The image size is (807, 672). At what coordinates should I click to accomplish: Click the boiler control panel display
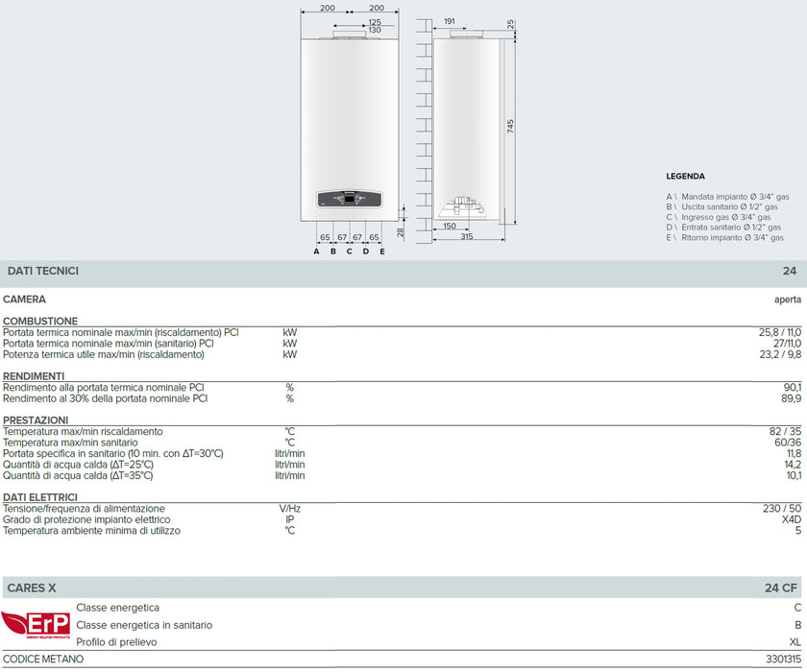pyautogui.click(x=348, y=200)
